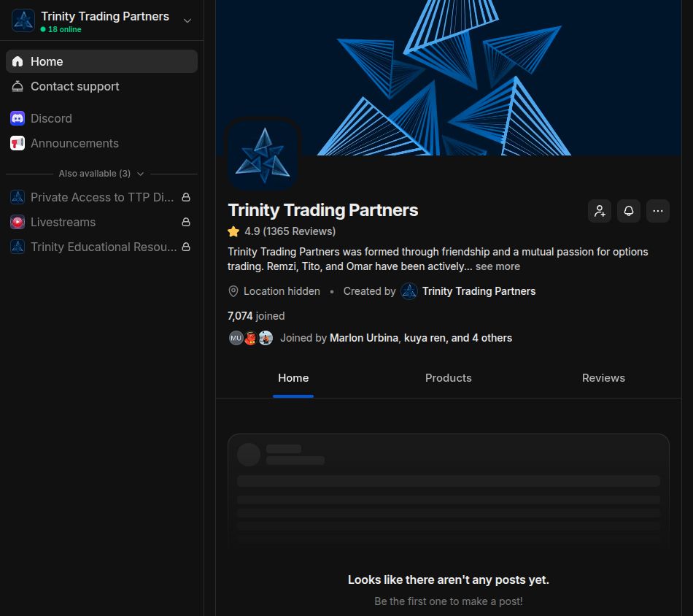The width and height of the screenshot is (693, 616).
Task: Switch to the Home tab
Action: pyautogui.click(x=293, y=378)
